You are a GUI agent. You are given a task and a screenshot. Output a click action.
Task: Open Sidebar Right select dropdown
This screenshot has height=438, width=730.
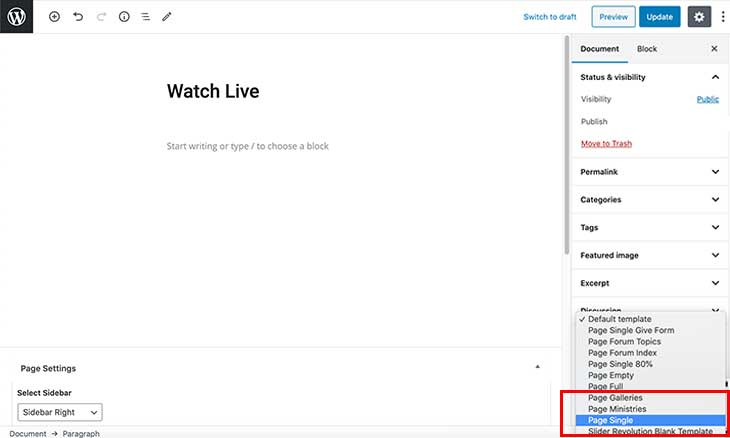(60, 412)
